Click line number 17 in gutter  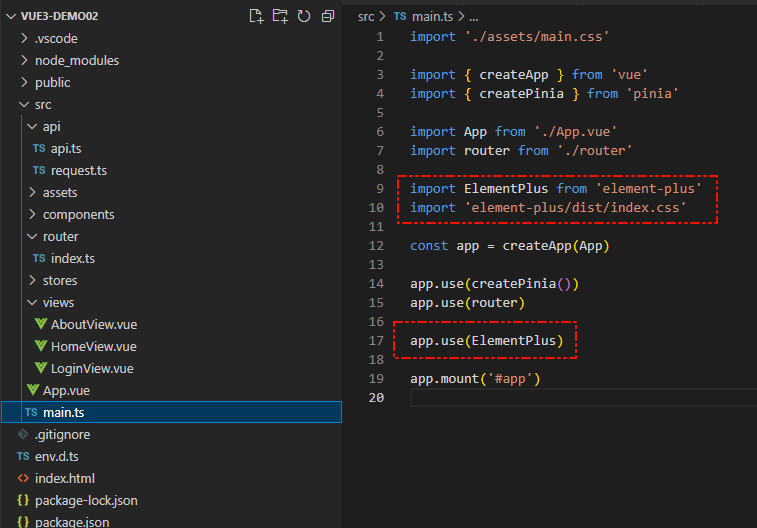coord(376,341)
